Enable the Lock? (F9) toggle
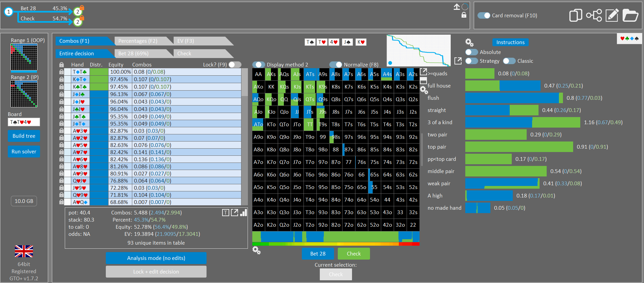The image size is (644, 283). pos(235,64)
